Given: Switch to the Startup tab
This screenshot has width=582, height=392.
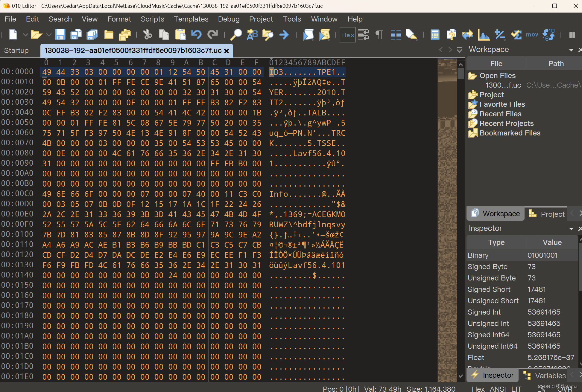Looking at the screenshot, I should (x=16, y=50).
